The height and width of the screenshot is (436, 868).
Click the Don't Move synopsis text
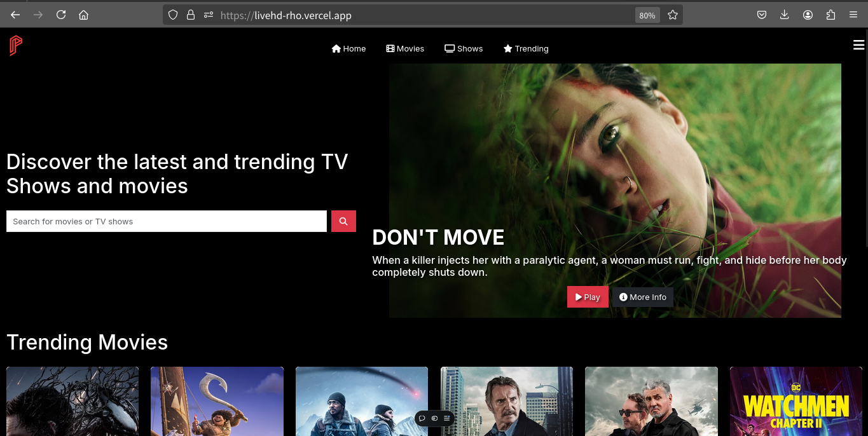tap(609, 266)
